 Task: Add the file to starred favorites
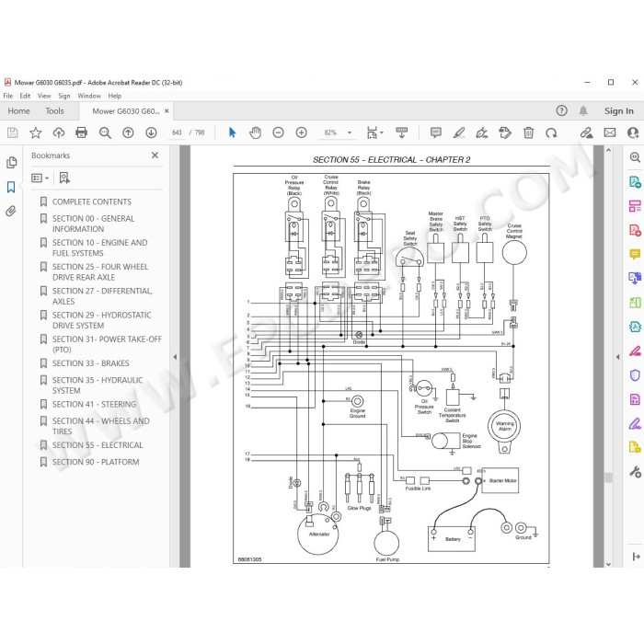(36, 132)
